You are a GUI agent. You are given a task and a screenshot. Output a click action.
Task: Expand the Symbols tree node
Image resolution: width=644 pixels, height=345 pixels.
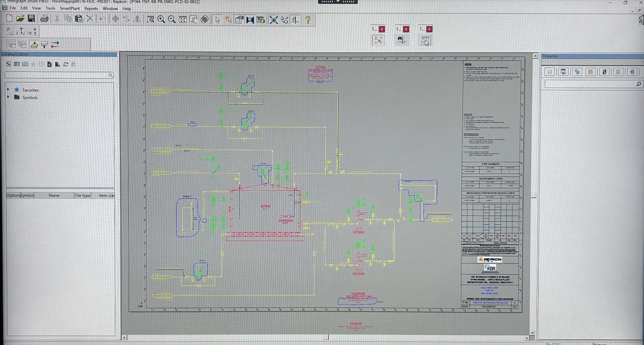click(8, 97)
